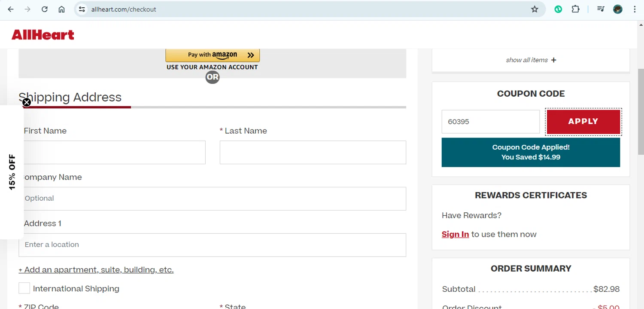Screen dimensions: 644x309
Task: Apply the coupon code
Action: 583,122
